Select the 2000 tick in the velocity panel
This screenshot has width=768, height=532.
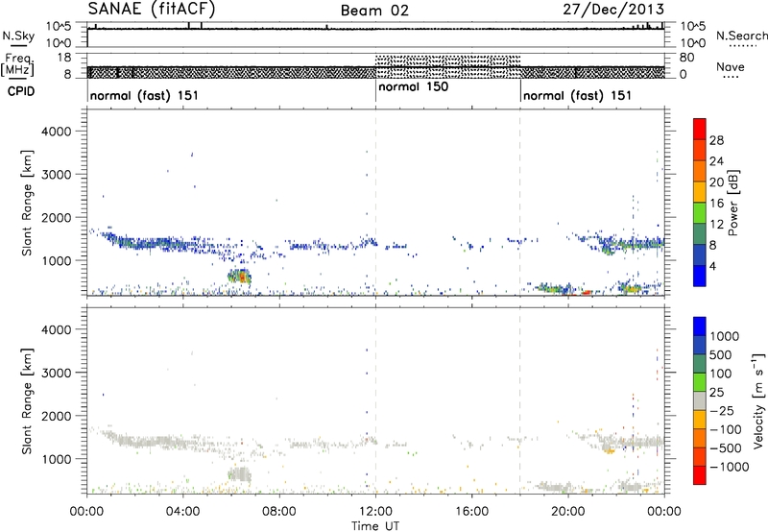pos(56,416)
